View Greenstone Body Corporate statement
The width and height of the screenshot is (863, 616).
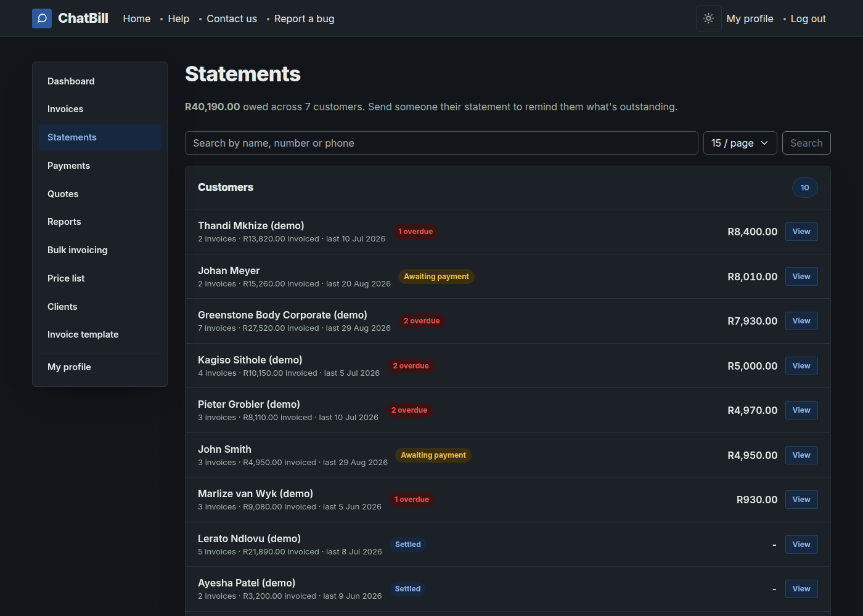(801, 321)
